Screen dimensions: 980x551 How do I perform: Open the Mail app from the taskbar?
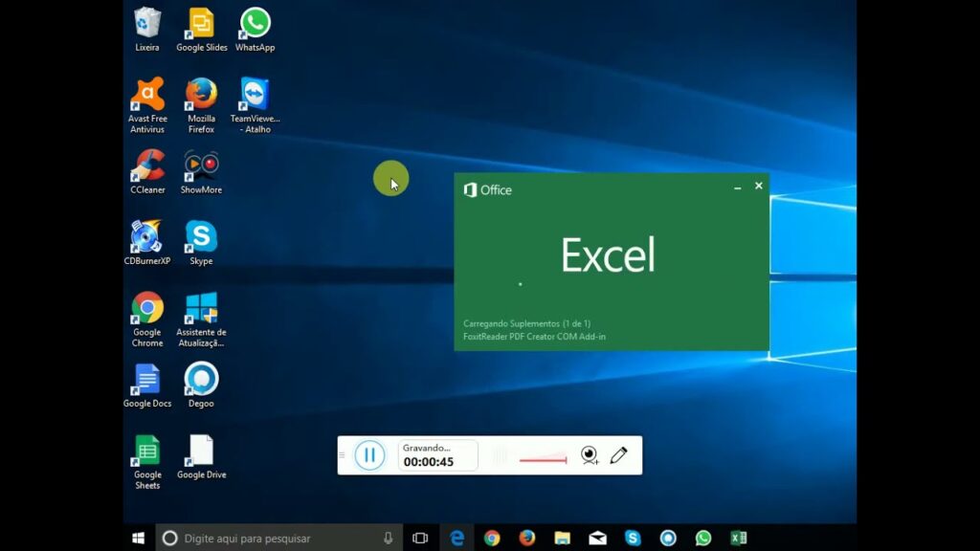pyautogui.click(x=597, y=538)
